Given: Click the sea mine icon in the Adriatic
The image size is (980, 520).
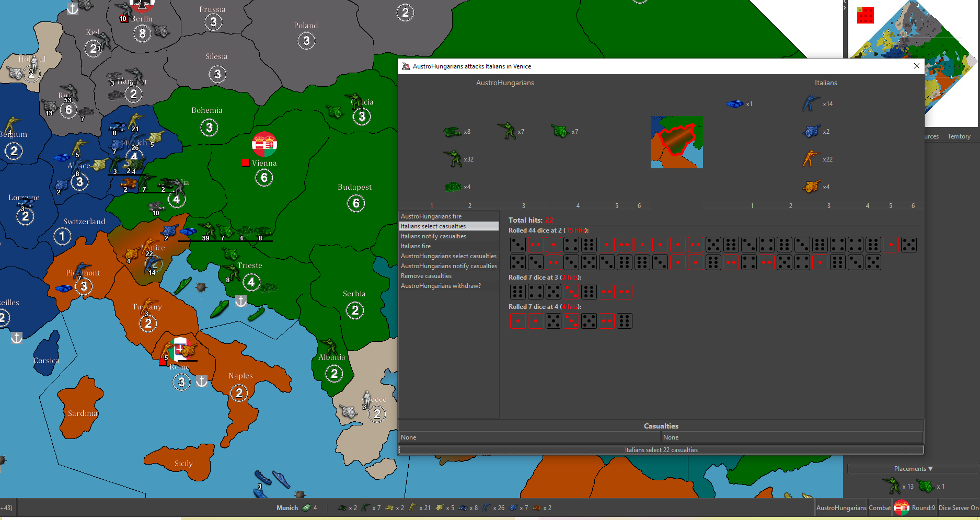Looking at the screenshot, I should click(201, 287).
